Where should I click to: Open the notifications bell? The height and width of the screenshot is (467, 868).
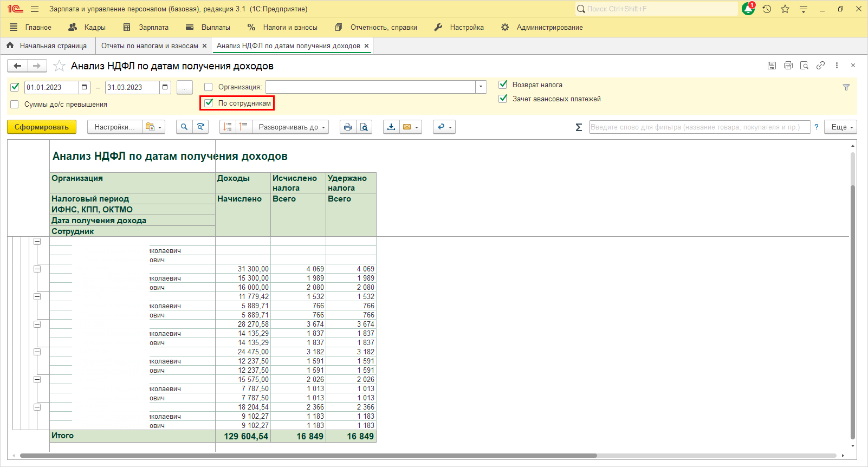click(748, 9)
